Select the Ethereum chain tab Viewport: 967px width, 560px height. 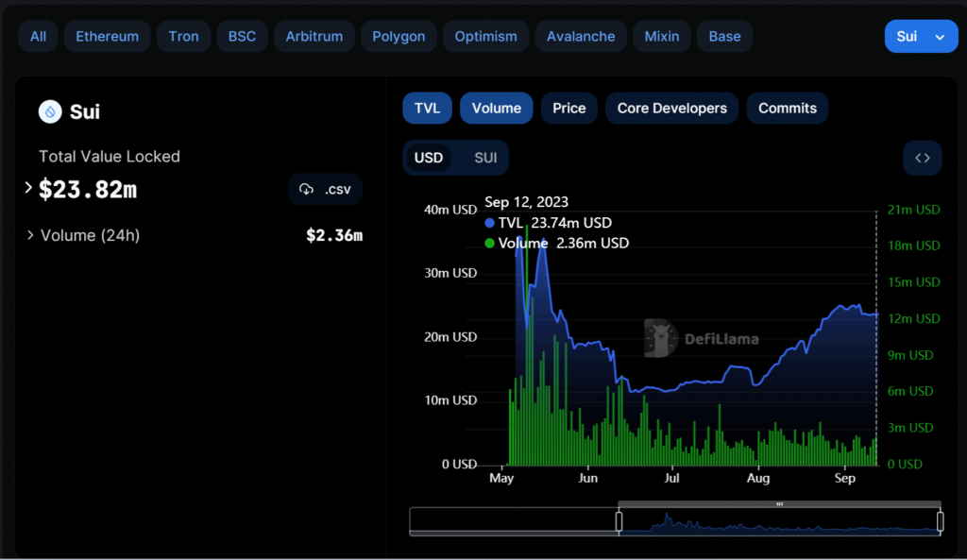107,36
